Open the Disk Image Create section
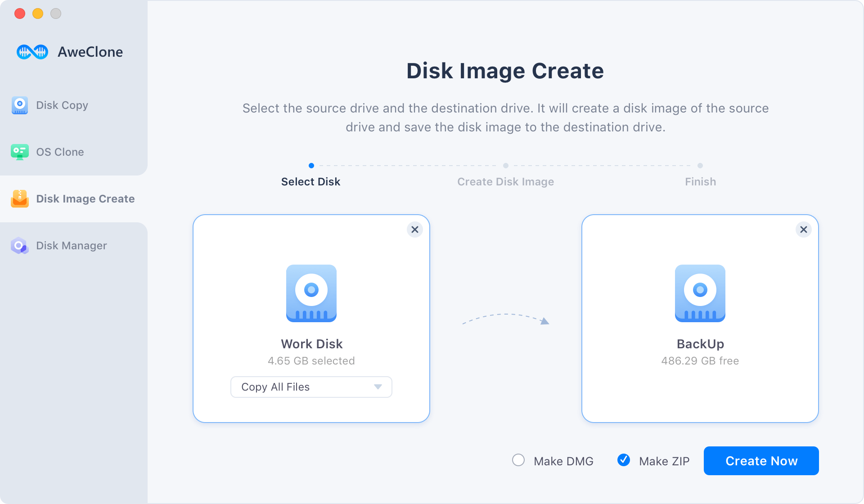Image resolution: width=864 pixels, height=504 pixels. 74,199
